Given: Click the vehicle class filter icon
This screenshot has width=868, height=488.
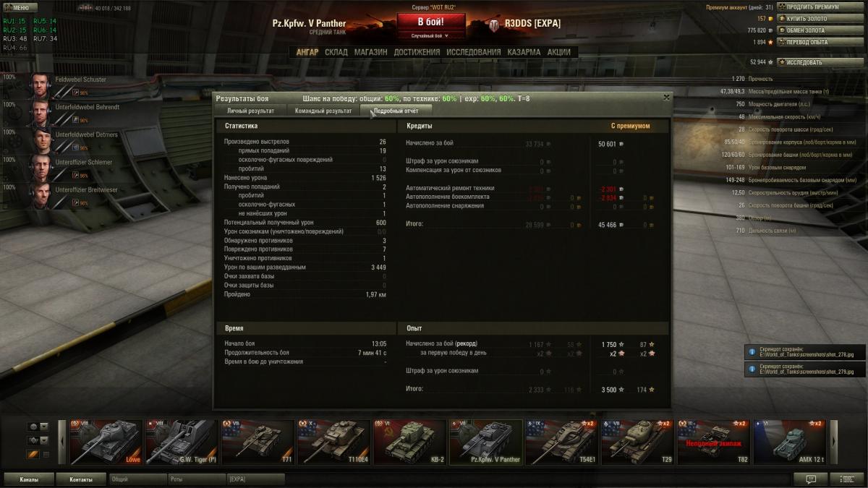Looking at the screenshot, I should [33, 440].
